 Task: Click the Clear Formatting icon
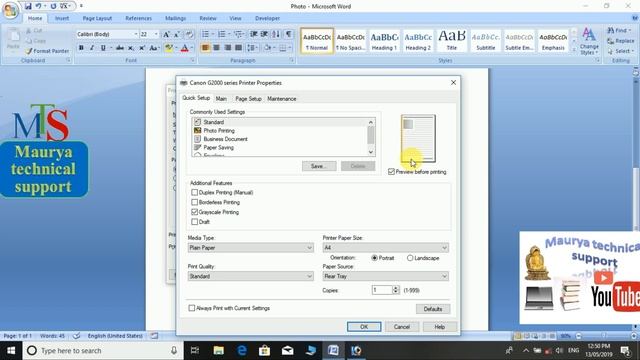tap(189, 34)
